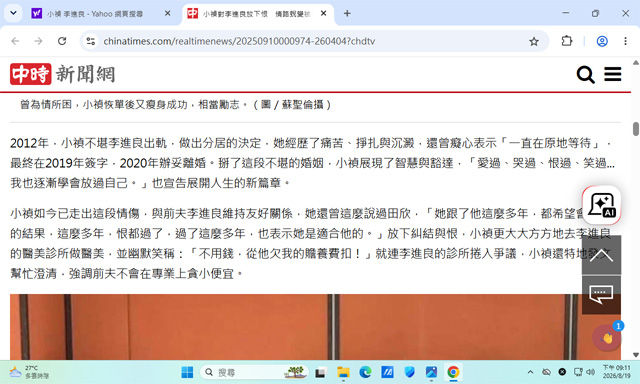
Task: View site information icon in address bar
Action: click(91, 41)
